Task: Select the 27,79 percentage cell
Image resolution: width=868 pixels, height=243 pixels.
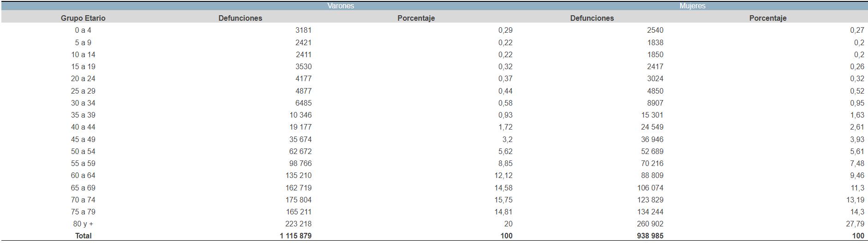Action: coord(855,224)
